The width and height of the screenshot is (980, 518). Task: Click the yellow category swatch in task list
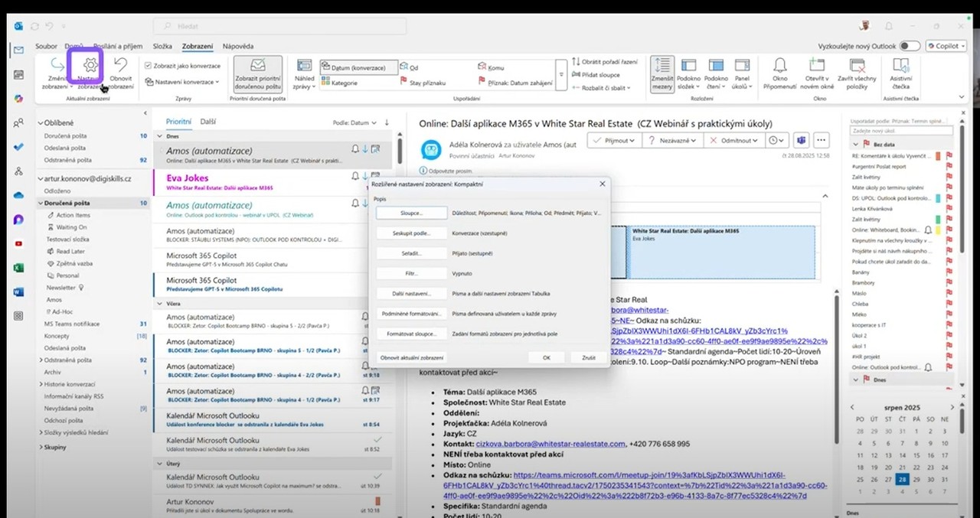pos(938,230)
